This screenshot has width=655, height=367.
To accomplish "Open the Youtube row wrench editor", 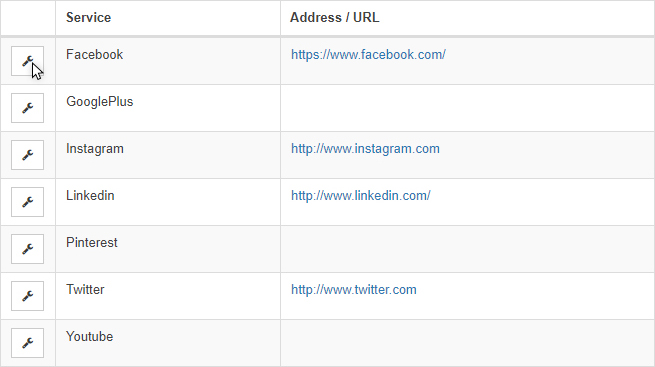I will tap(27, 343).
